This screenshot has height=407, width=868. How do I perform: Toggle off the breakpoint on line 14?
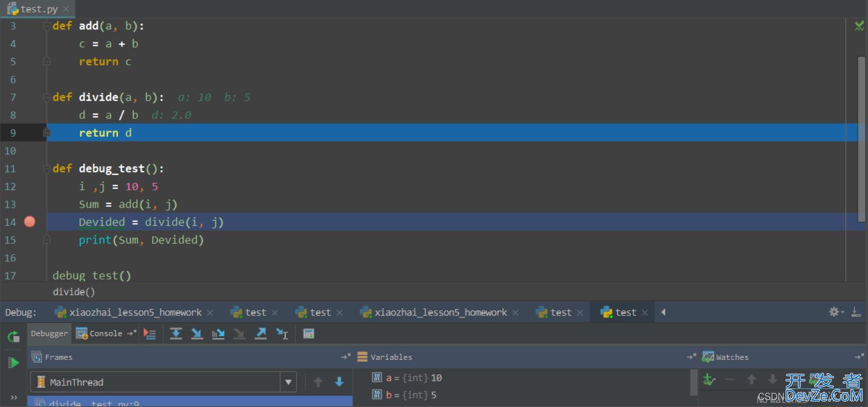coord(30,222)
